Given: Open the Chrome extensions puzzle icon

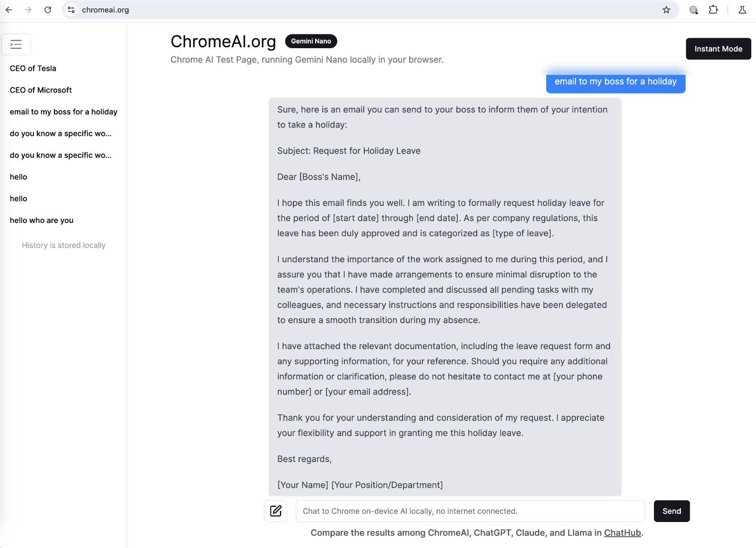Looking at the screenshot, I should 713,9.
